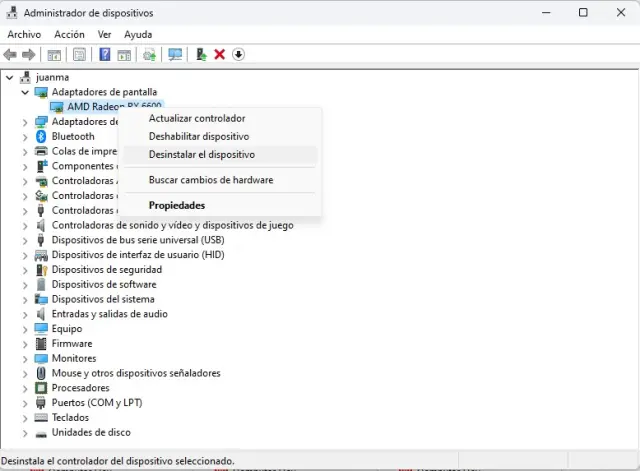This screenshot has height=471, width=640.
Task: Collapse the juanma root node
Action: tap(10, 77)
